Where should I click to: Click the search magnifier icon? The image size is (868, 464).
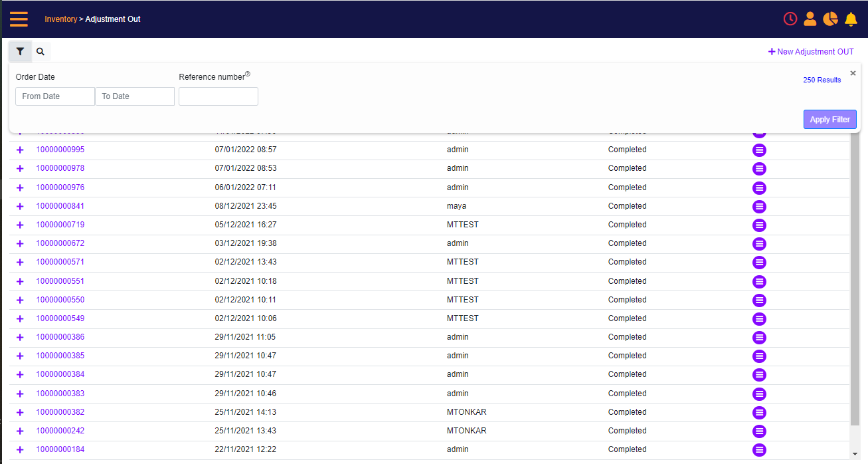[x=41, y=51]
